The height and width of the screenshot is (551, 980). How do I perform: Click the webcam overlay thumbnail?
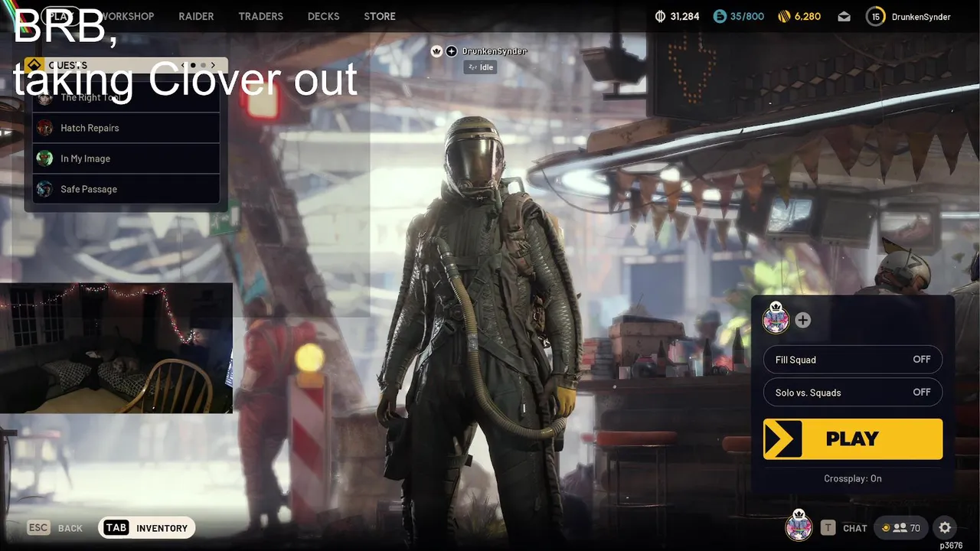coord(116,348)
